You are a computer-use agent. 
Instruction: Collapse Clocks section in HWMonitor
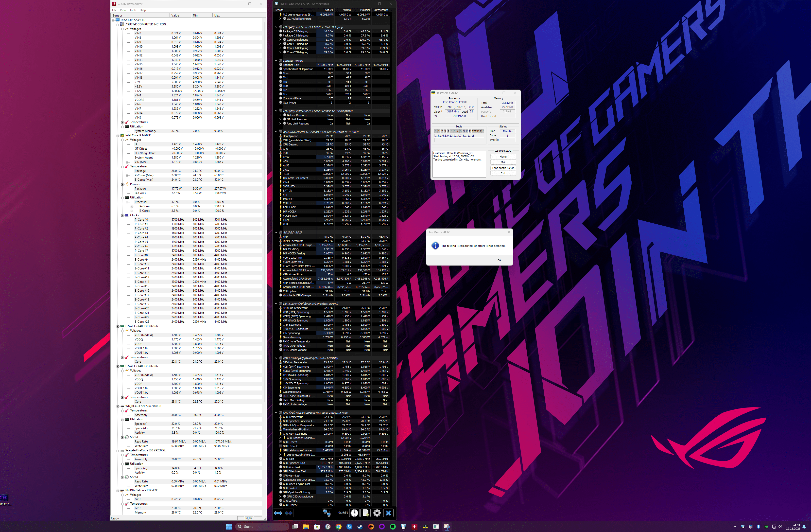(x=122, y=215)
